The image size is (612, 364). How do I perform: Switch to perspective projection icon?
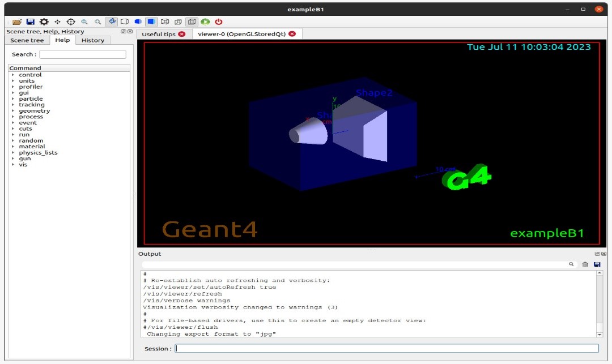[x=178, y=22]
